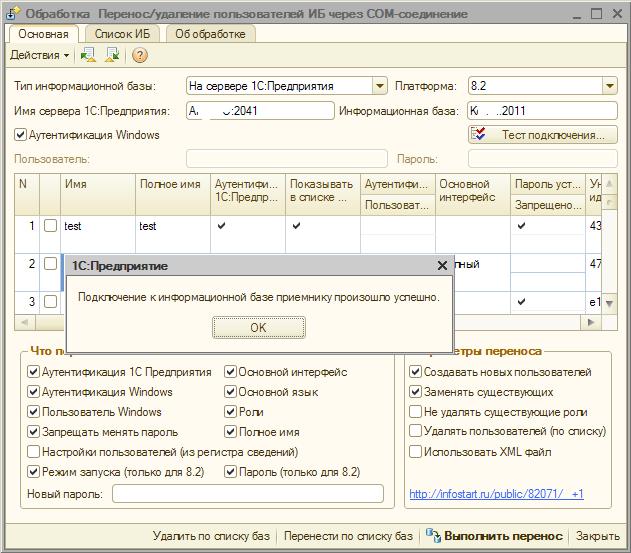Viewport: 631px width, 553px height.
Task: Click the Имя column header
Action: pyautogui.click(x=98, y=194)
